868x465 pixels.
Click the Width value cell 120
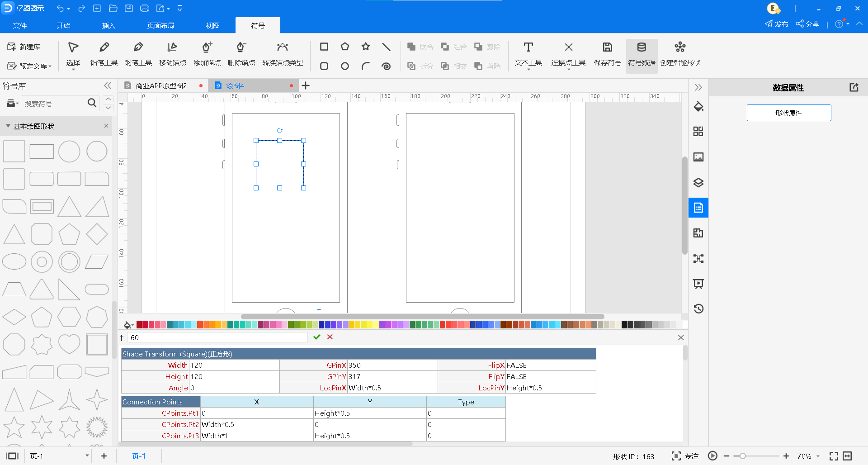click(x=234, y=365)
